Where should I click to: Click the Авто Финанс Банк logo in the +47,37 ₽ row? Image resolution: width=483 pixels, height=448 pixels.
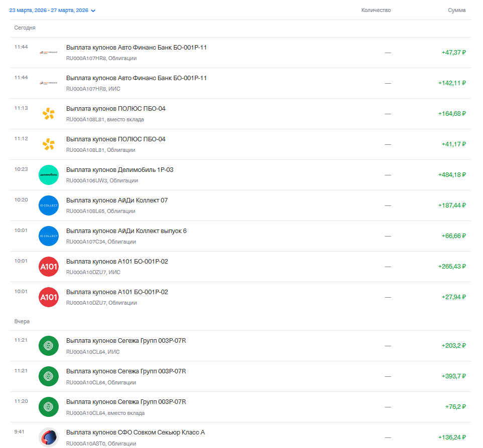pyautogui.click(x=49, y=53)
